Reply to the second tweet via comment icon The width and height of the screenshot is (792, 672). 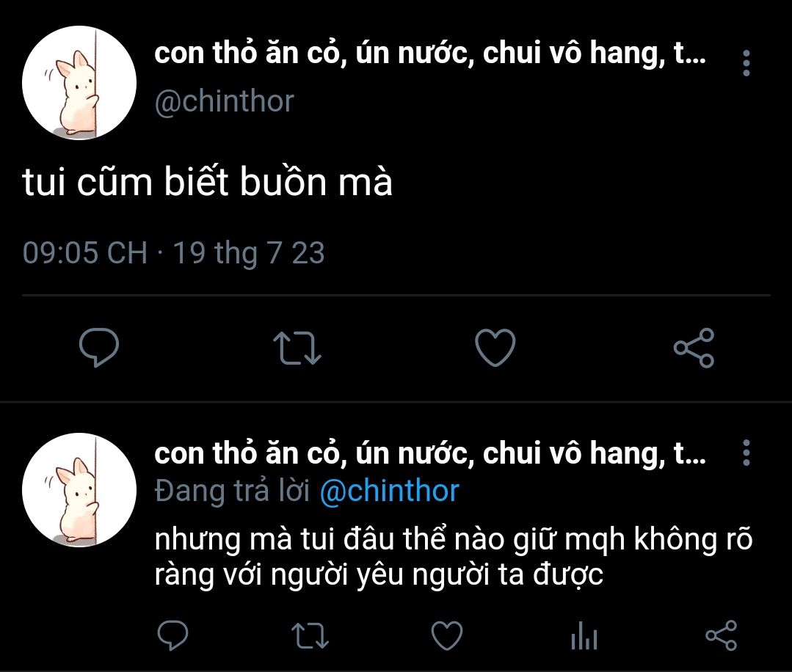tap(172, 635)
